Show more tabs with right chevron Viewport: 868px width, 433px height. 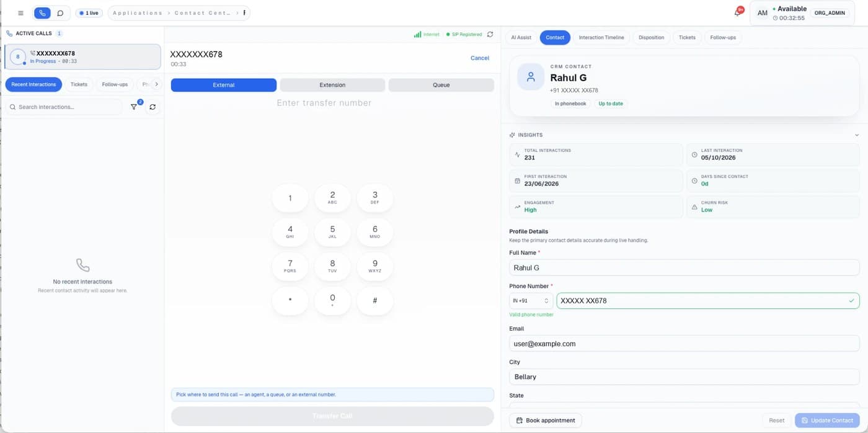(156, 84)
